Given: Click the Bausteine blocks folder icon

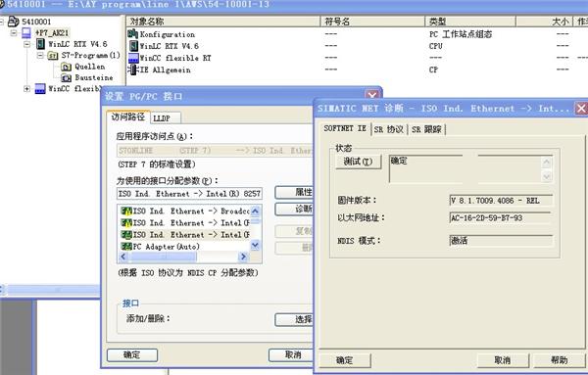Looking at the screenshot, I should pos(66,78).
